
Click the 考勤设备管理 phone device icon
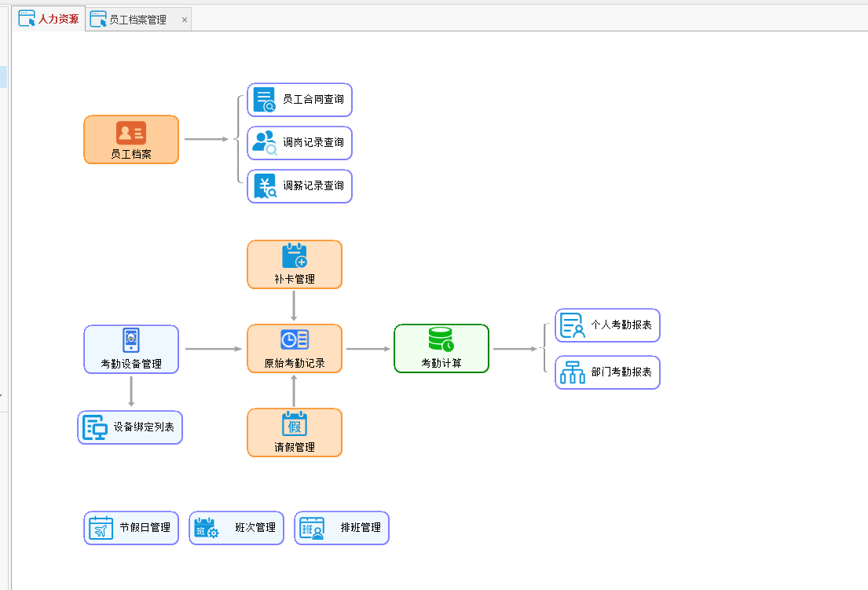pos(131,340)
